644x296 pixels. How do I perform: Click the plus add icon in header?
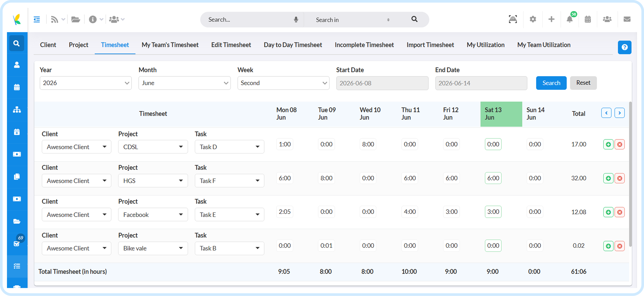pos(551,19)
